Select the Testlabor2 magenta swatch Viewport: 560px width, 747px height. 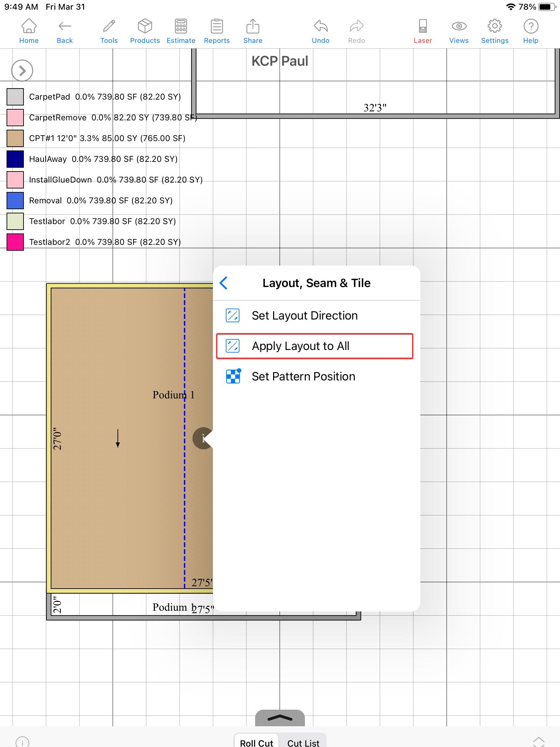tap(15, 242)
